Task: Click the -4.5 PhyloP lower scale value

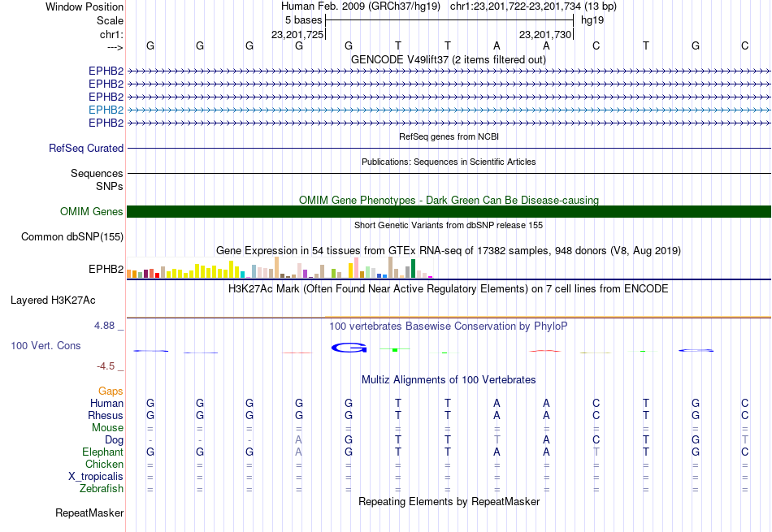Action: [x=106, y=366]
